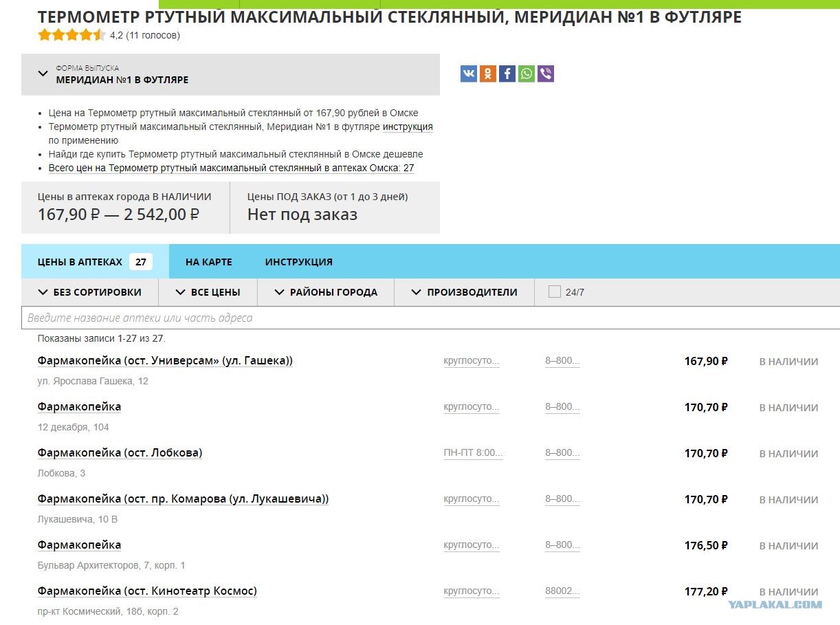The height and width of the screenshot is (625, 840).
Task: Toggle the 24/7 checkbox
Action: click(555, 292)
